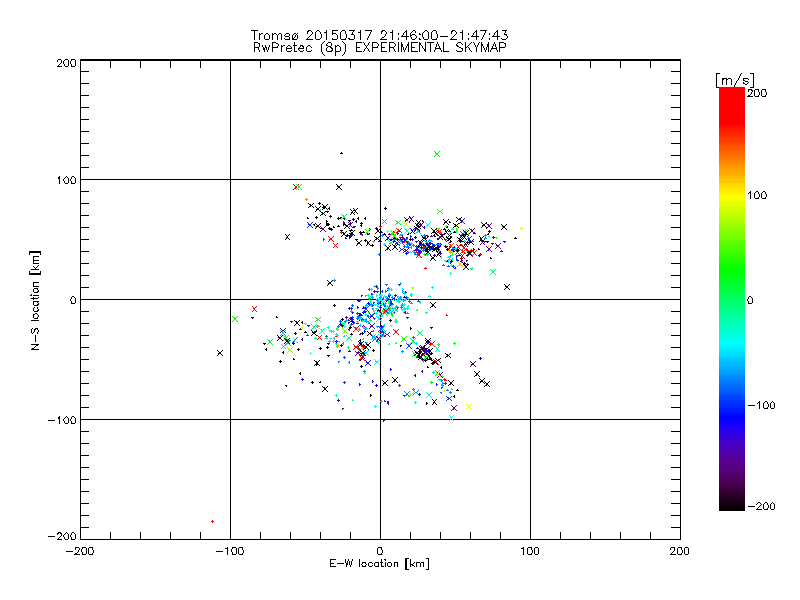The width and height of the screenshot is (800, 600).
Task: Select the 'E-W location [km]' axis label
Action: [379, 564]
